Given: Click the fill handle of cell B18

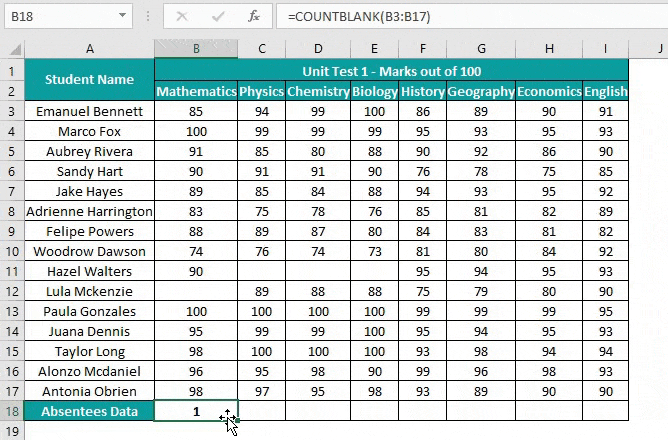Looking at the screenshot, I should coord(237,420).
